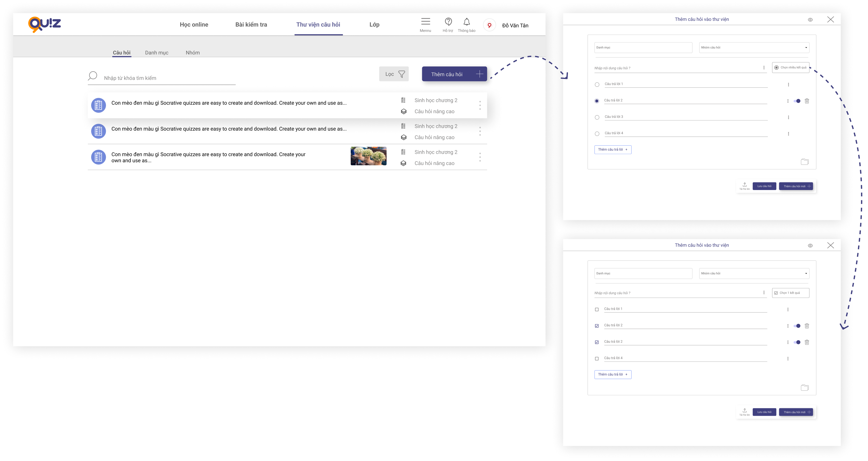Select the Câu hỏi sub-tab
Screen dimensions: 868x461
coord(121,53)
